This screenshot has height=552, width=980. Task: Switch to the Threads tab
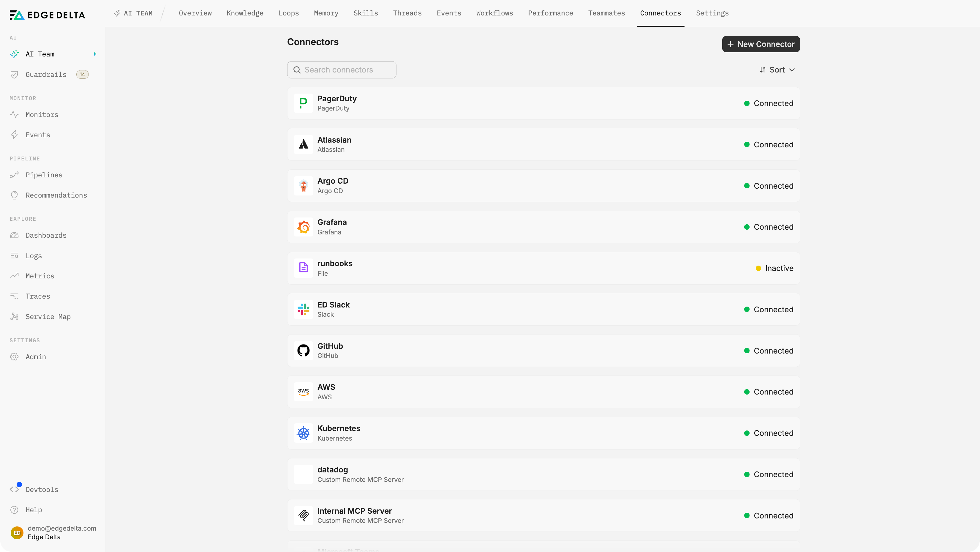click(407, 13)
